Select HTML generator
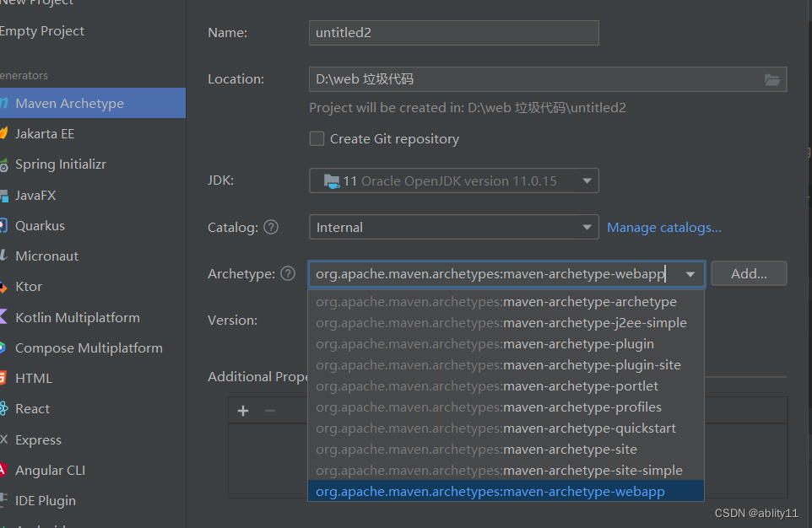812x528 pixels. pos(93,379)
